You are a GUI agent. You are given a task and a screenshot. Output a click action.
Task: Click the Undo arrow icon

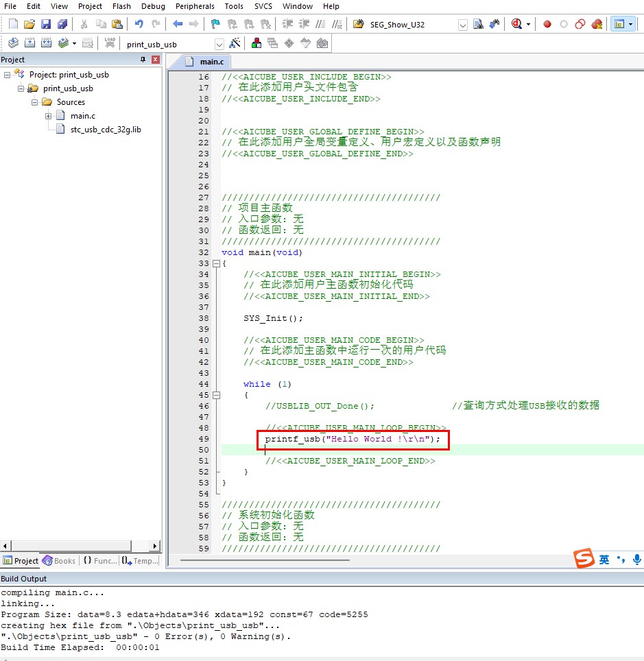[x=139, y=24]
